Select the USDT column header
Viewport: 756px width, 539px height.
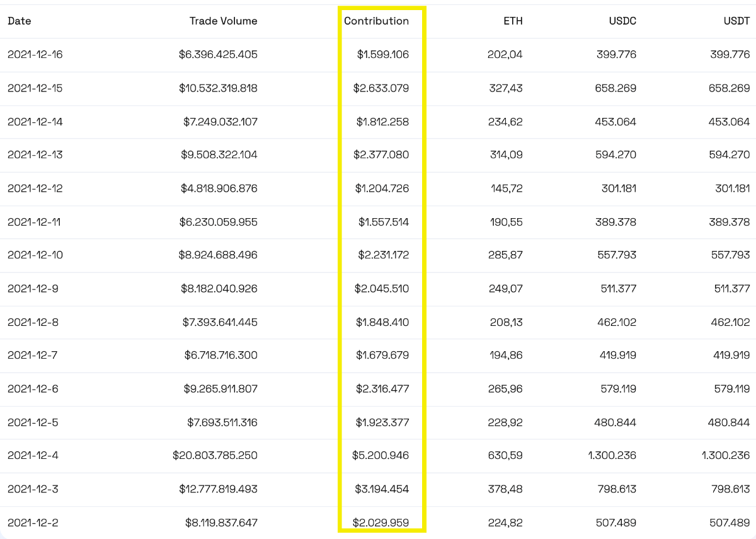[x=736, y=21]
